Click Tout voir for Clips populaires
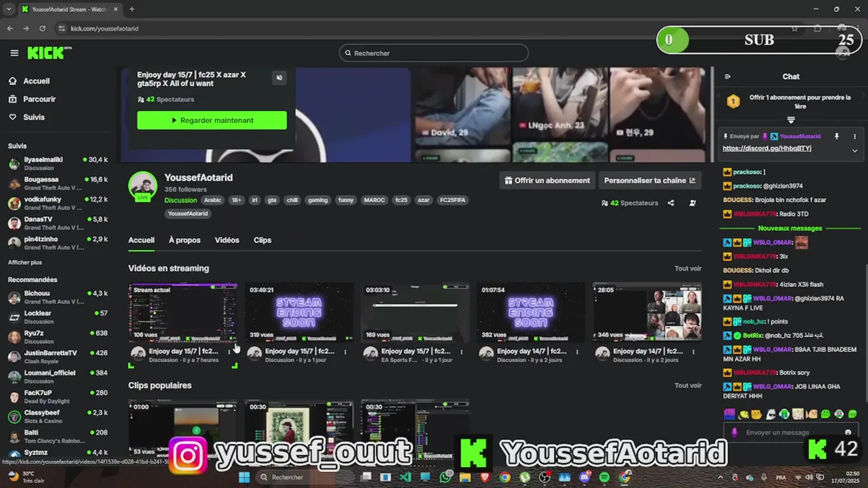The width and height of the screenshot is (868, 488). (x=688, y=386)
